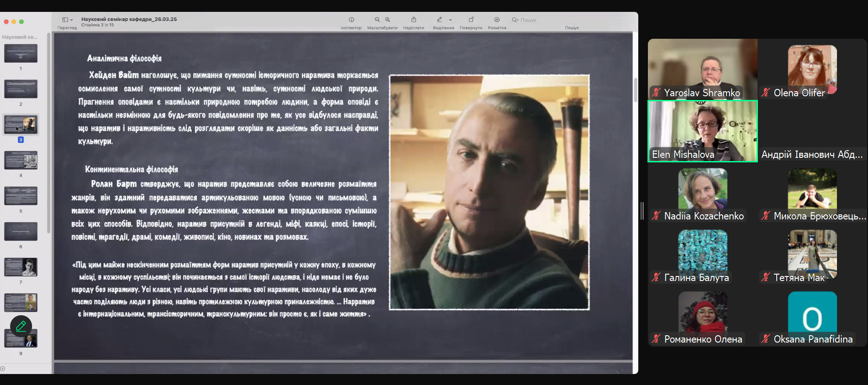The height and width of the screenshot is (385, 868).
Task: Click Yaroslav Shramko's video tile
Action: pyautogui.click(x=702, y=68)
